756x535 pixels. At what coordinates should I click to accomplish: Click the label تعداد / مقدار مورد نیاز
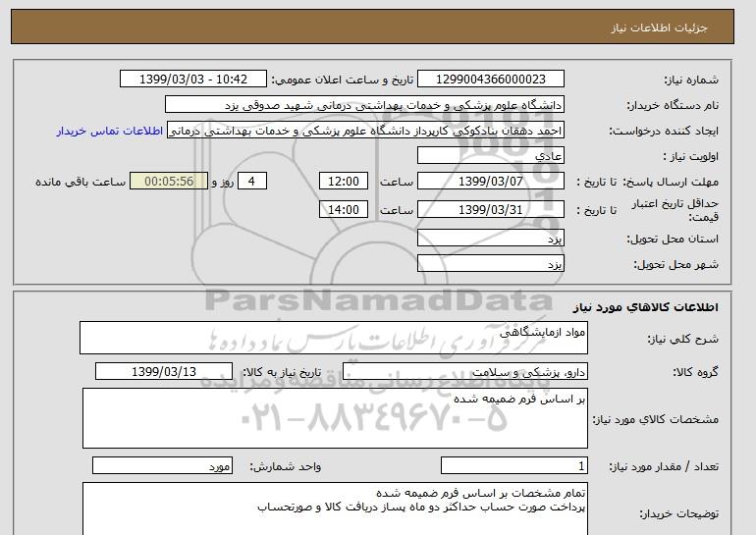664,466
